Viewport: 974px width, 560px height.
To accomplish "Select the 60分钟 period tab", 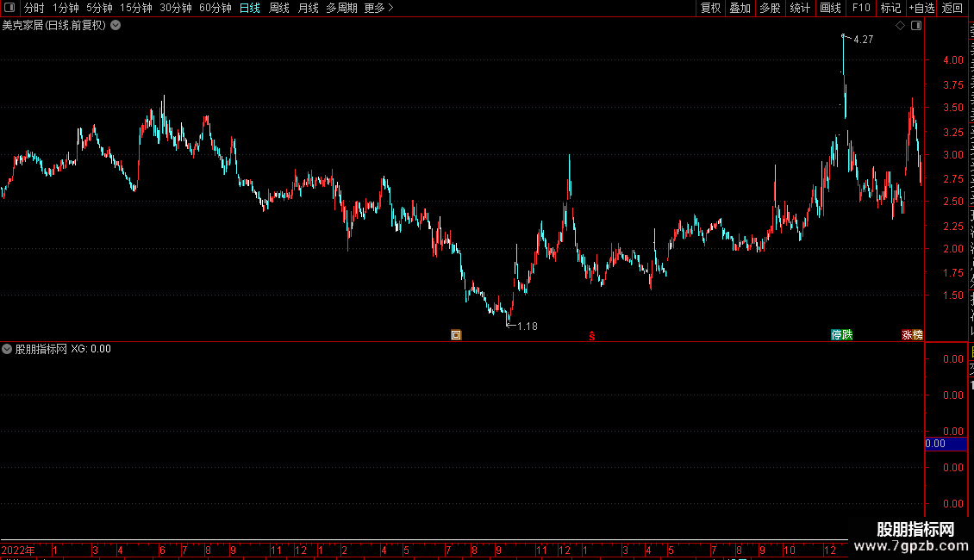I will pyautogui.click(x=215, y=8).
